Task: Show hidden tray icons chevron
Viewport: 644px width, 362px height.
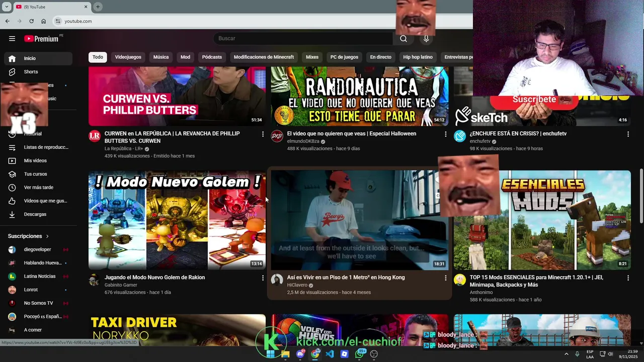Action: (566, 354)
